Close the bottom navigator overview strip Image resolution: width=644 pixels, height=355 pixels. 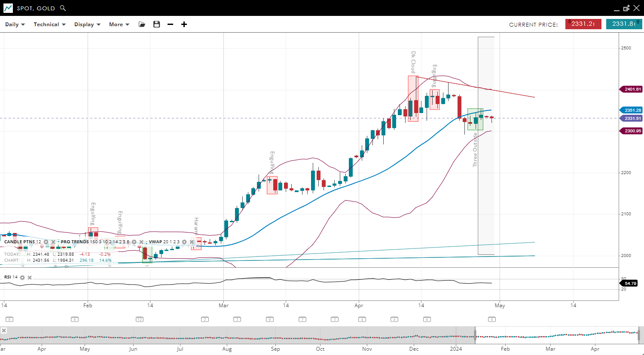[4, 331]
